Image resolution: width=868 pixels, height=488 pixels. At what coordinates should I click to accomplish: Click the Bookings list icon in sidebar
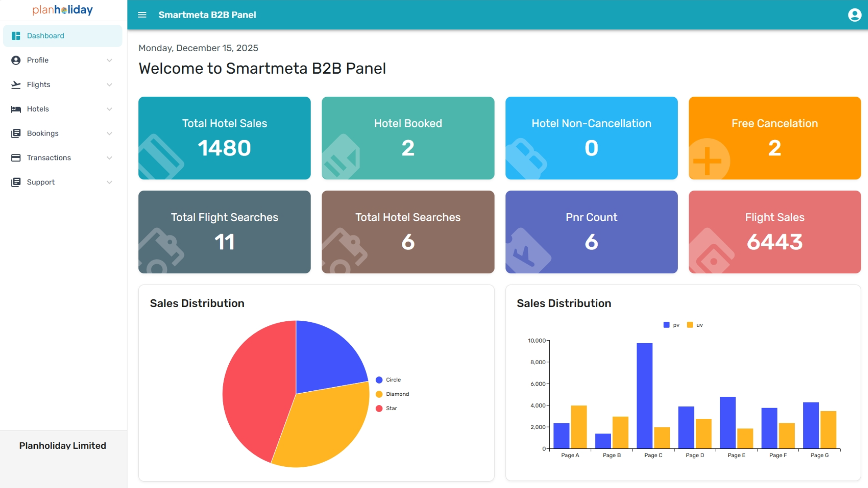tap(16, 133)
